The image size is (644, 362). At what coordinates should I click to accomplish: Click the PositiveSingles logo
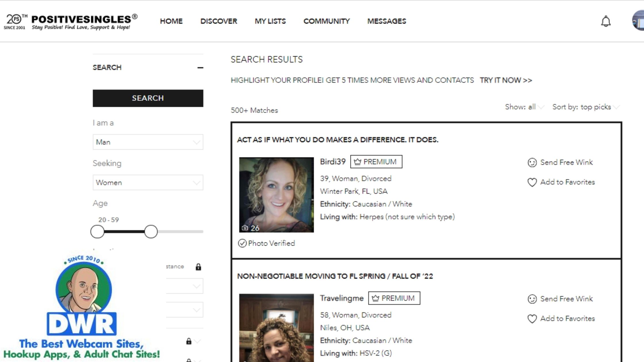tap(71, 22)
